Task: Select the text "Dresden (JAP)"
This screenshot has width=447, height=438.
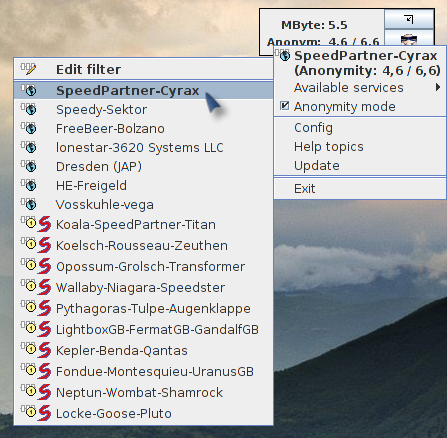Action: [99, 167]
